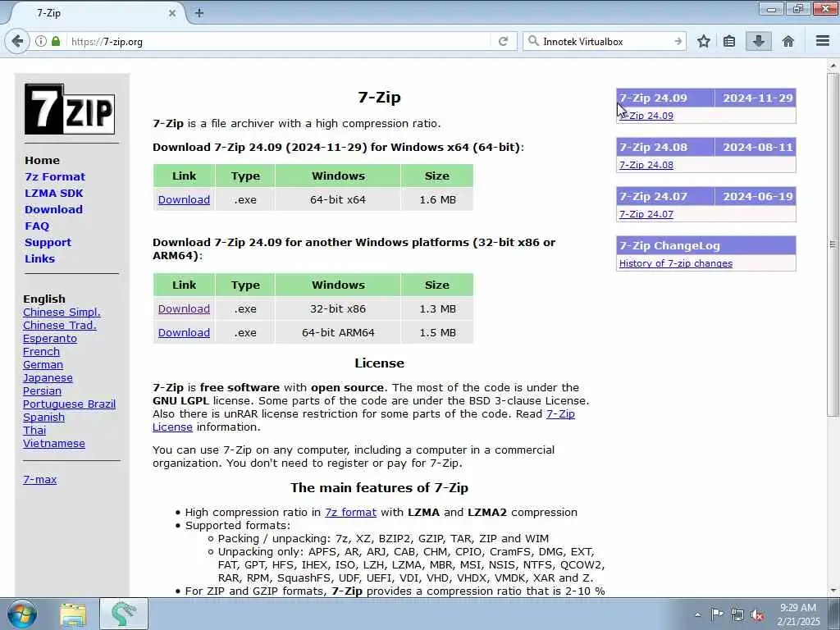
Task: Submit search with the go arrow
Action: click(x=678, y=41)
